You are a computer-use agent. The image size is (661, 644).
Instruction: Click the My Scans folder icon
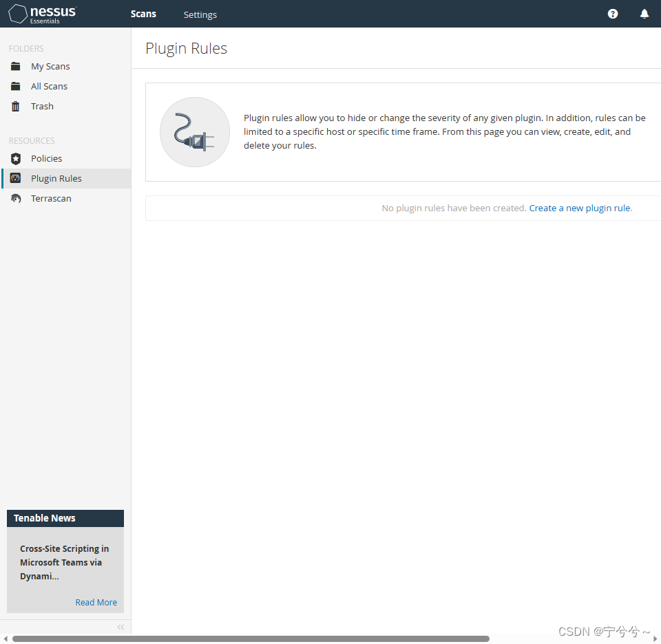click(x=16, y=66)
